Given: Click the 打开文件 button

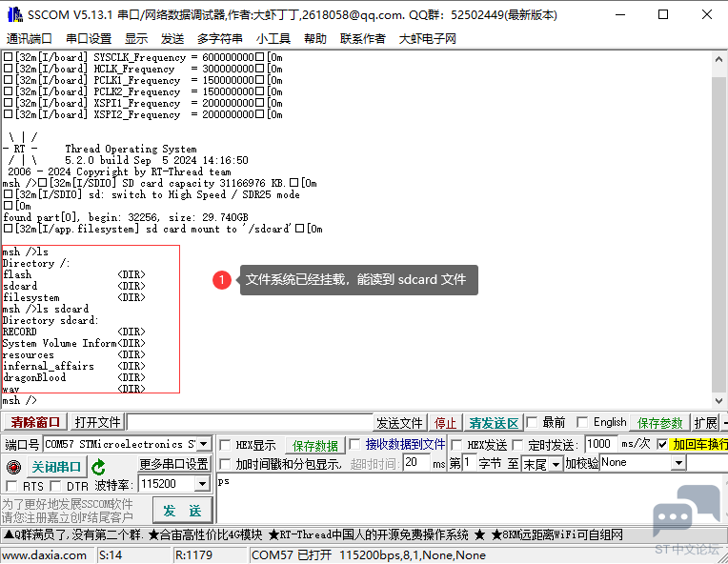Looking at the screenshot, I should click(x=97, y=422).
